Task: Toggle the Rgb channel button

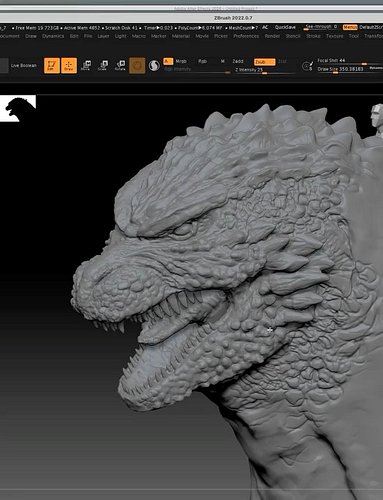Action: [x=202, y=61]
